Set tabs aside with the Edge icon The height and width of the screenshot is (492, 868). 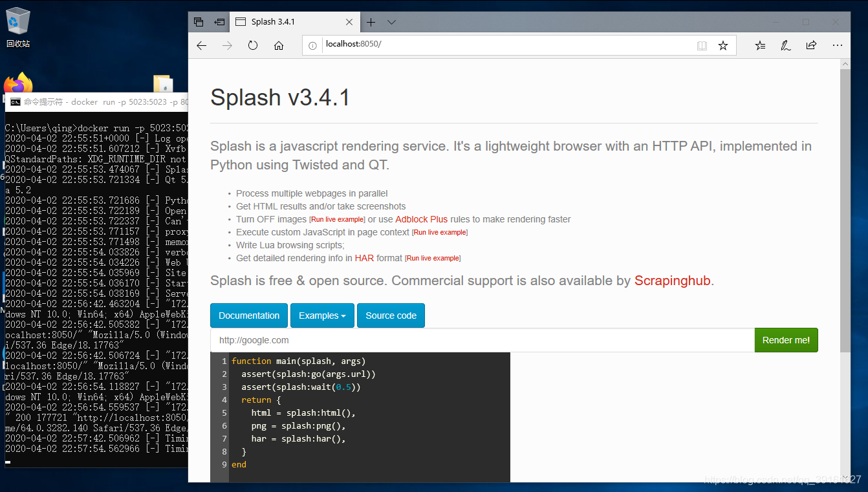pyautogui.click(x=219, y=22)
